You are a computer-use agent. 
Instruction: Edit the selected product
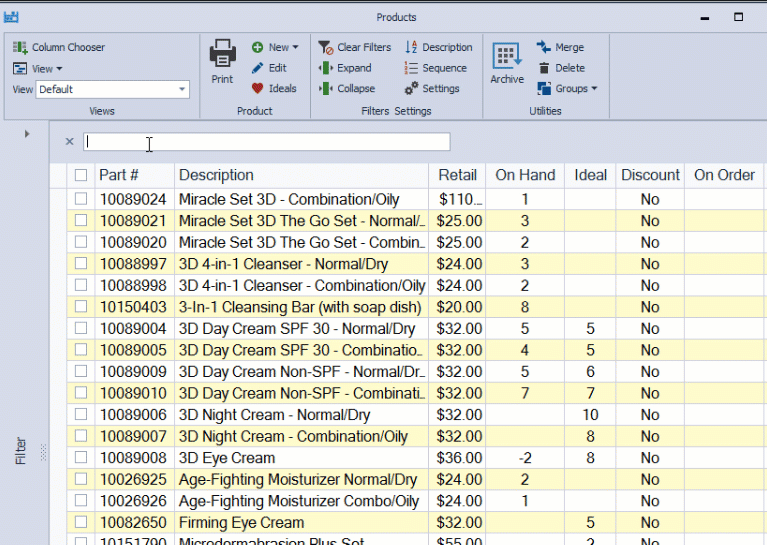269,68
